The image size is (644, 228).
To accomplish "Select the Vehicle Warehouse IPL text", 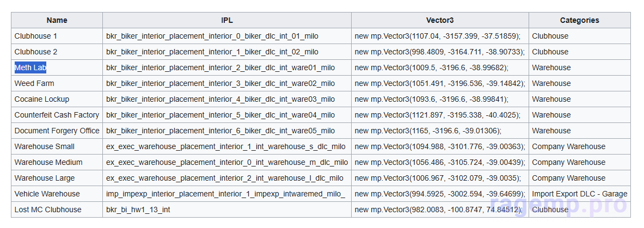I will (225, 194).
